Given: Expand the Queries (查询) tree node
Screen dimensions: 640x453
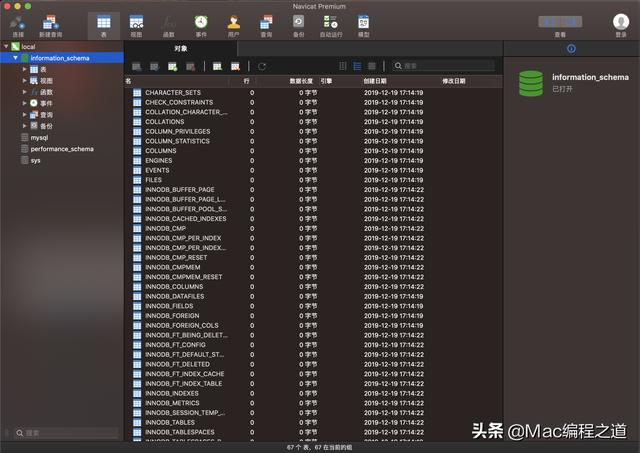Looking at the screenshot, I should point(24,115).
